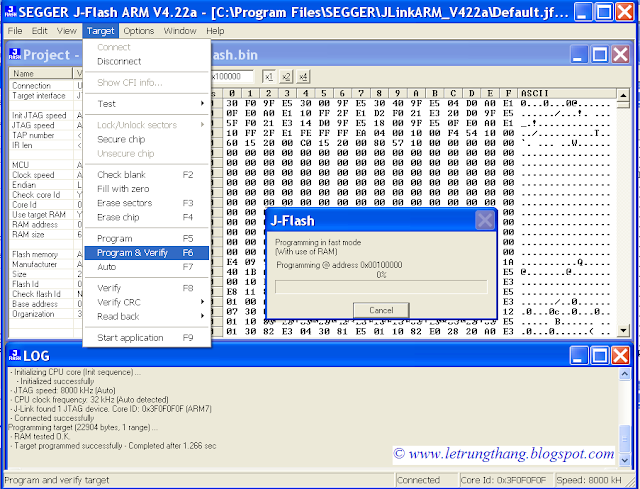The image size is (640, 489).
Task: Expand the Test submenu
Action: [146, 104]
